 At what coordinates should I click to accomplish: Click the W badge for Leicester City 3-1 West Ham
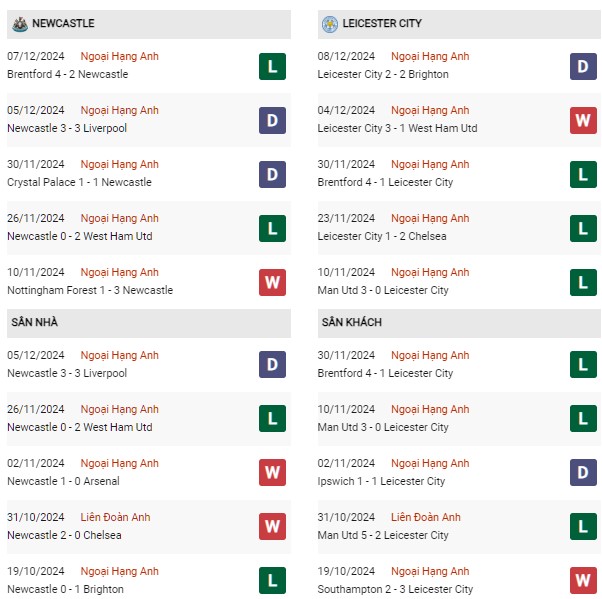pos(583,121)
